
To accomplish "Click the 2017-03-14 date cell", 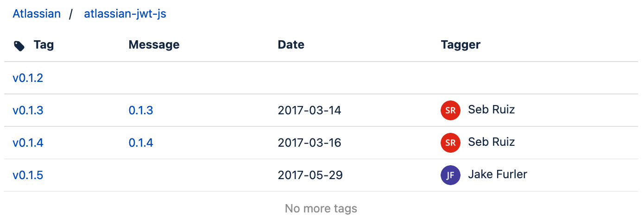I will [x=309, y=110].
